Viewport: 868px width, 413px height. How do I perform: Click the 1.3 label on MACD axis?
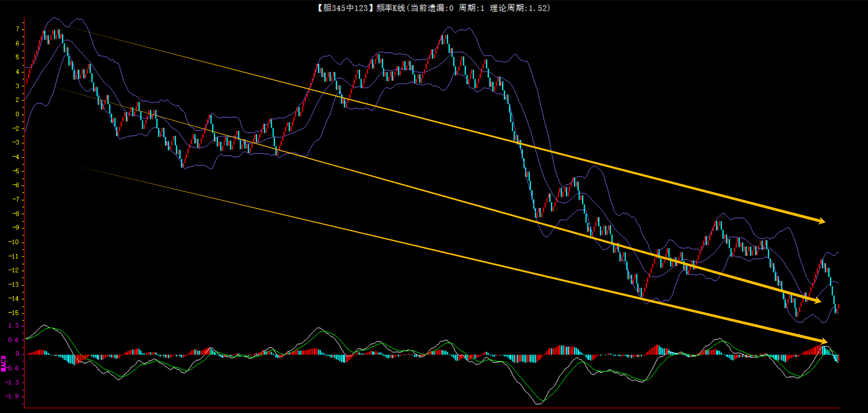click(13, 326)
